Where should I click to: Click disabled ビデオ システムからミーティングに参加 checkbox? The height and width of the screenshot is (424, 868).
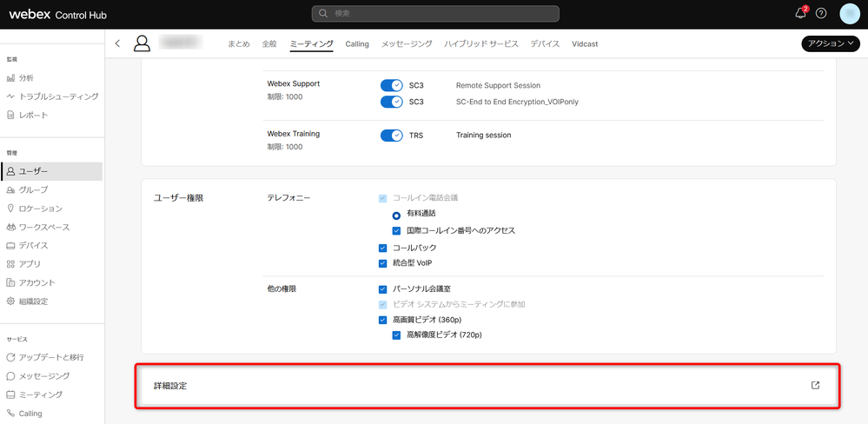382,304
